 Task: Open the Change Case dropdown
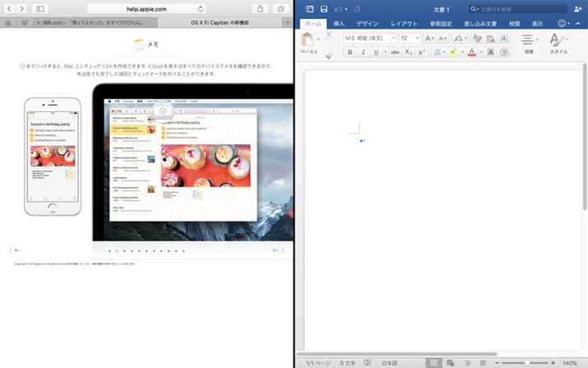460,39
